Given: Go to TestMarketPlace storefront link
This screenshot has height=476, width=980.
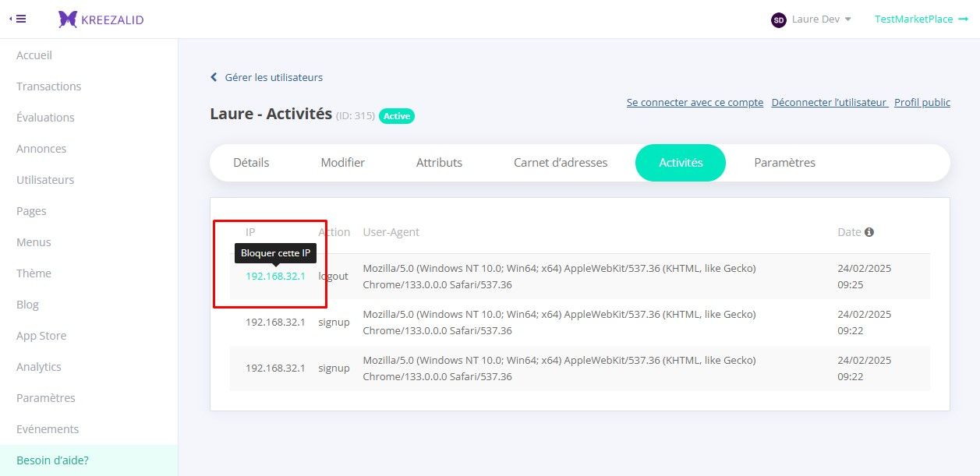Looking at the screenshot, I should coord(921,19).
